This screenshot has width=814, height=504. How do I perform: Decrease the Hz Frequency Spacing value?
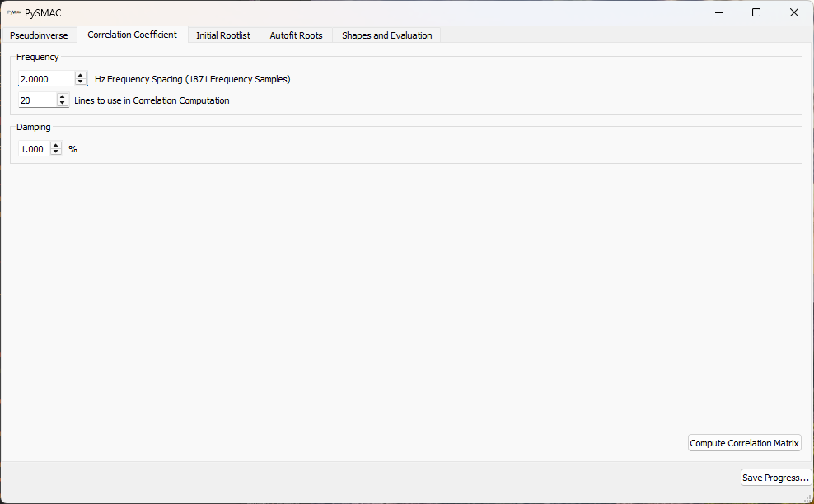pyautogui.click(x=80, y=82)
